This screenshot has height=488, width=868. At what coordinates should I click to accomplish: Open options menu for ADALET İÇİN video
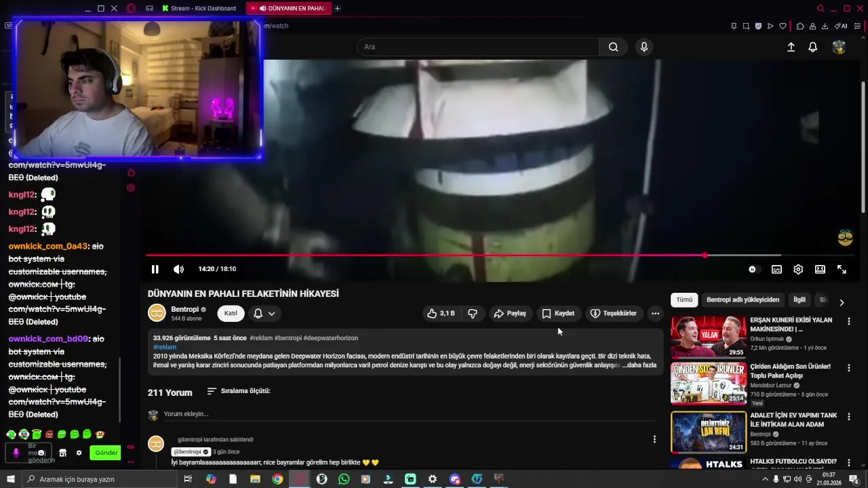click(x=848, y=415)
